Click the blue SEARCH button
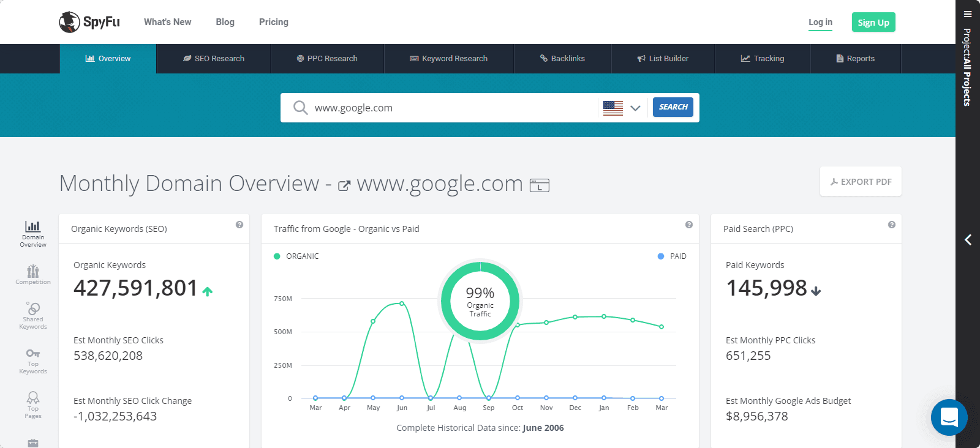The width and height of the screenshot is (980, 448). (673, 107)
